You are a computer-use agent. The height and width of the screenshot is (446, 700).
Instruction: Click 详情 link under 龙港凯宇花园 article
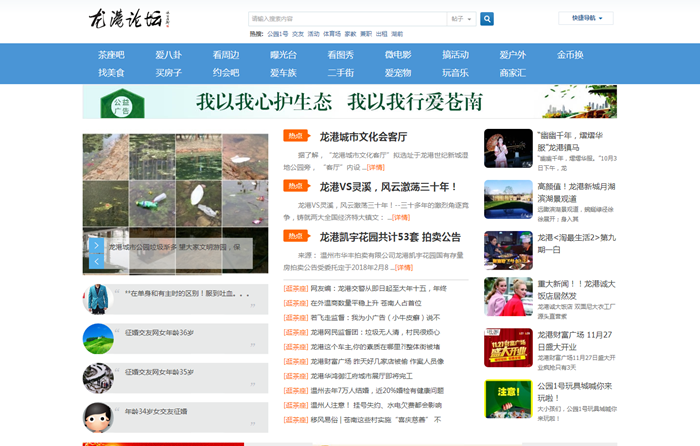[x=403, y=268]
